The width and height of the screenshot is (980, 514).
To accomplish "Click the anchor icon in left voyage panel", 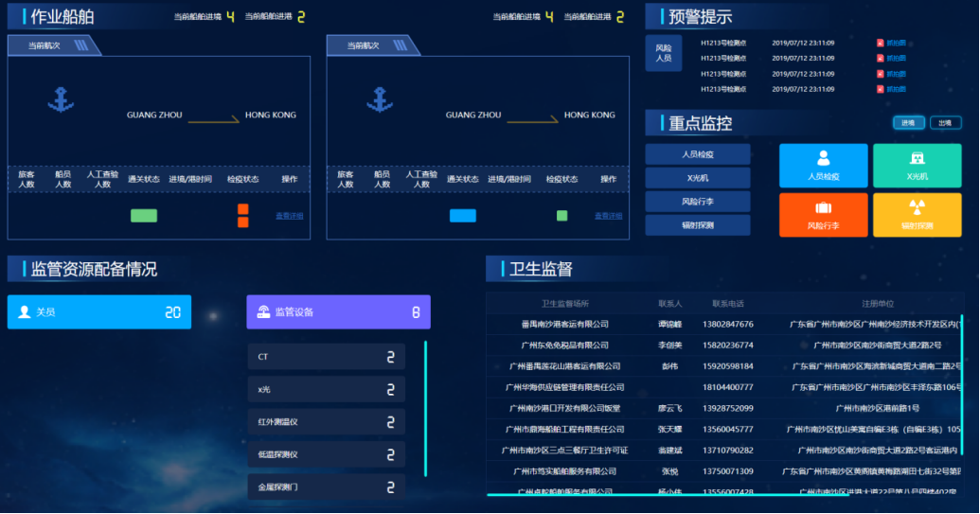I will point(61,98).
